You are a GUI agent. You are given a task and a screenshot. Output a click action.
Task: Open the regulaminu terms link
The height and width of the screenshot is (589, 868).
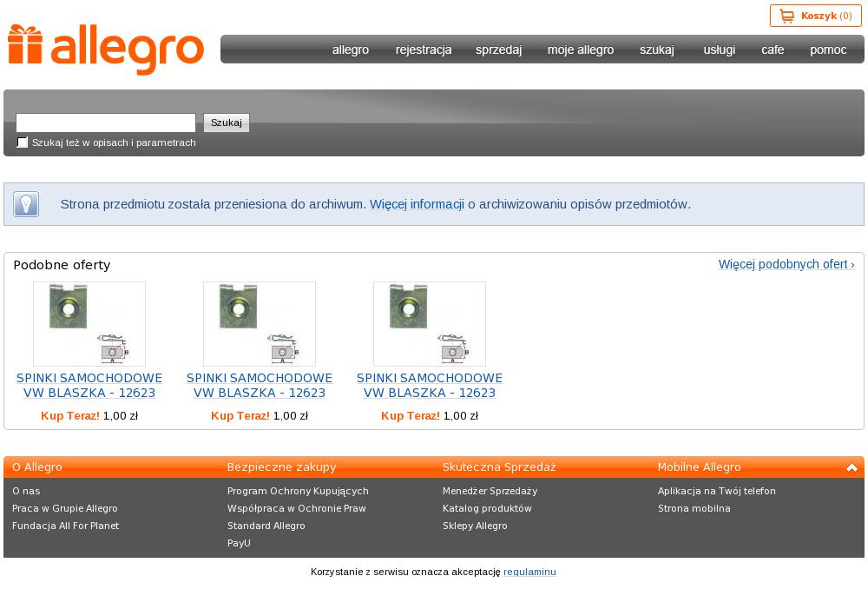[529, 572]
